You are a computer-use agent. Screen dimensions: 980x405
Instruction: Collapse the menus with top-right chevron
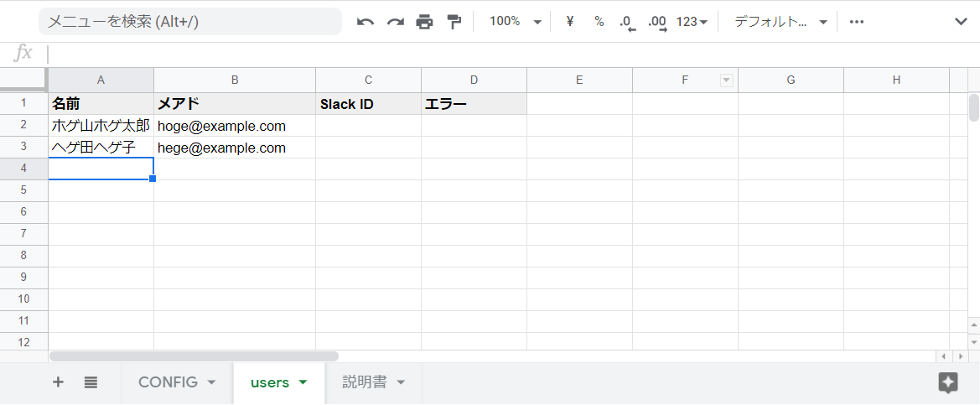point(962,21)
